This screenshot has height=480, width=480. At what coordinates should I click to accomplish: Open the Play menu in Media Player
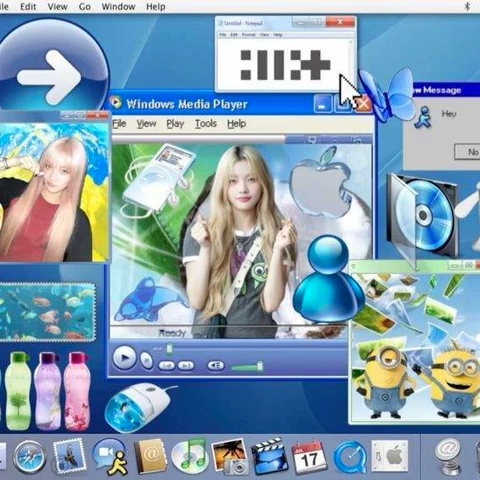(x=175, y=124)
